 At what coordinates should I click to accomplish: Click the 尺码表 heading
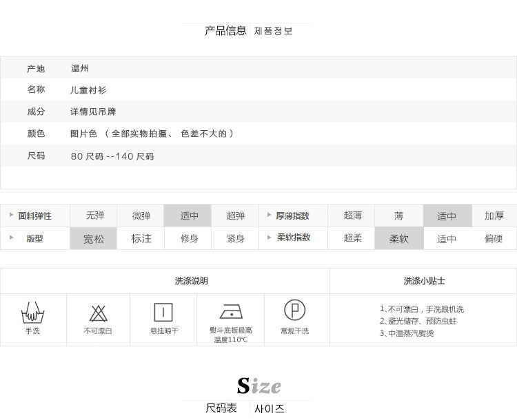(x=221, y=408)
